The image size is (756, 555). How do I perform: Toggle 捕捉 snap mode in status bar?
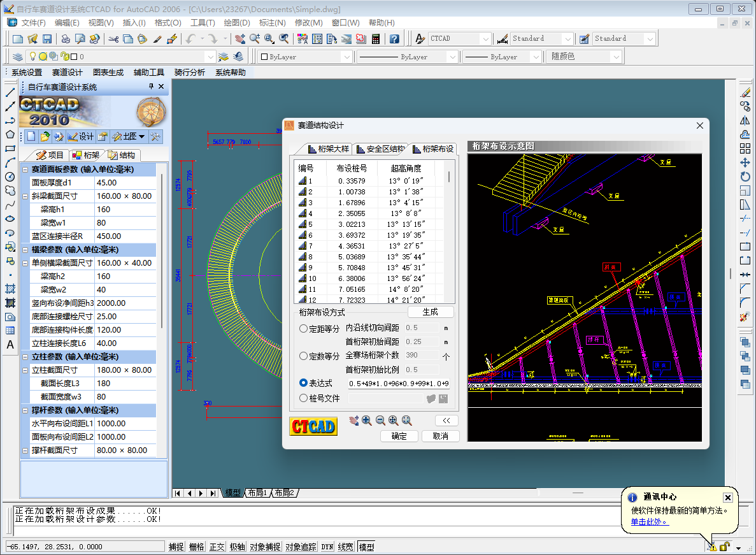pos(176,547)
